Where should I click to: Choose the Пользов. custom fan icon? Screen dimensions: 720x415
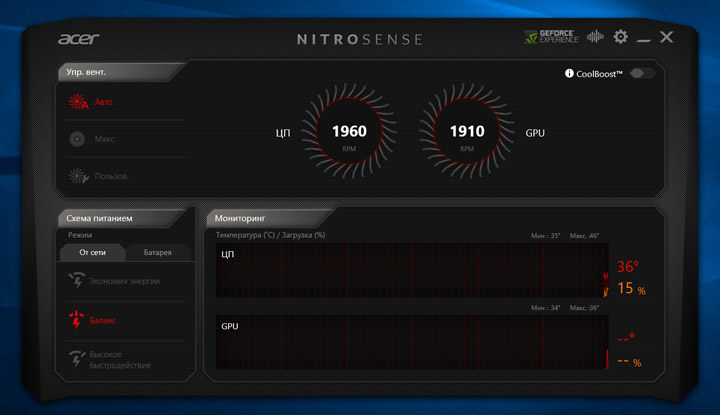pyautogui.click(x=77, y=176)
